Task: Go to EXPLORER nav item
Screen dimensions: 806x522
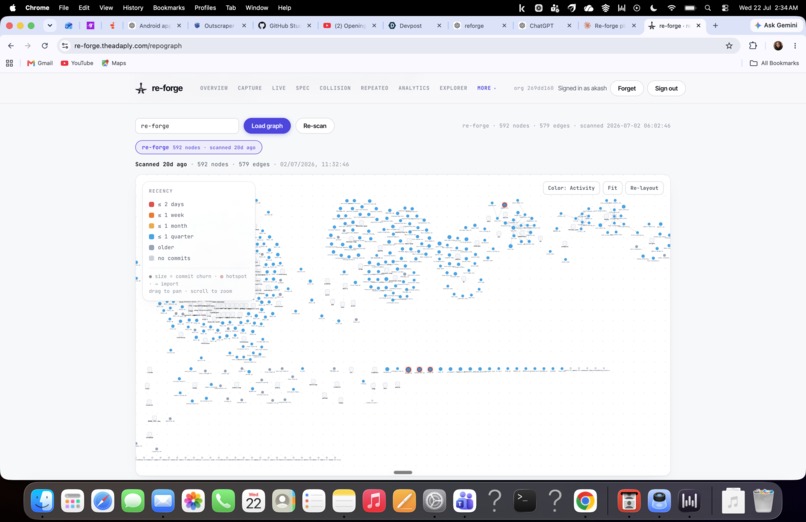Action: 453,88
